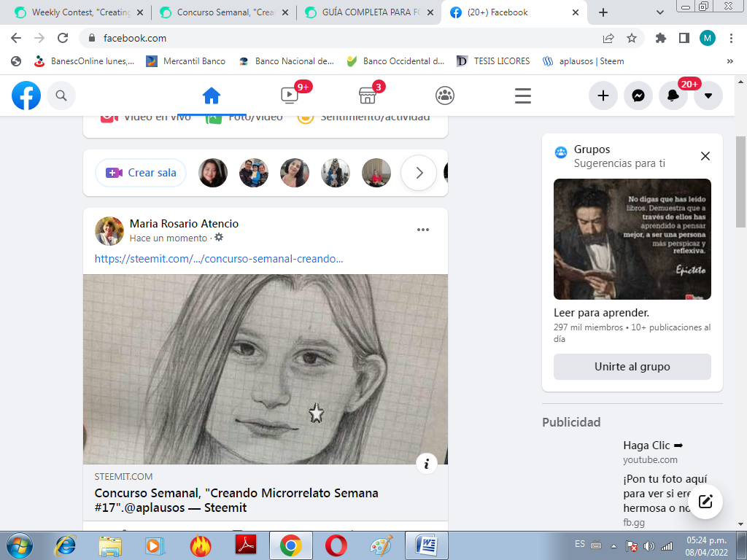Open Banco Occidental bookmark
This screenshot has width=747, height=560.
[395, 61]
